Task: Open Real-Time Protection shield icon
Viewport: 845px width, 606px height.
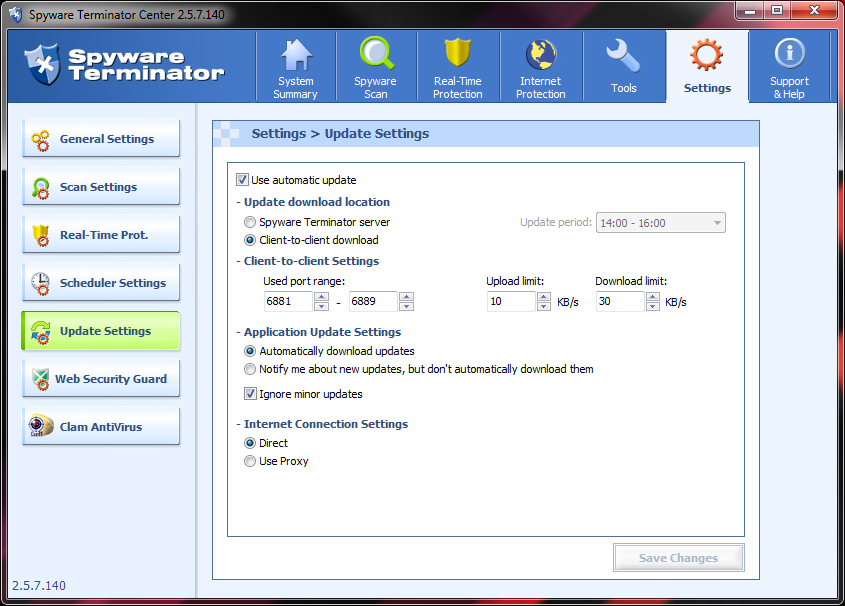Action: [x=458, y=53]
